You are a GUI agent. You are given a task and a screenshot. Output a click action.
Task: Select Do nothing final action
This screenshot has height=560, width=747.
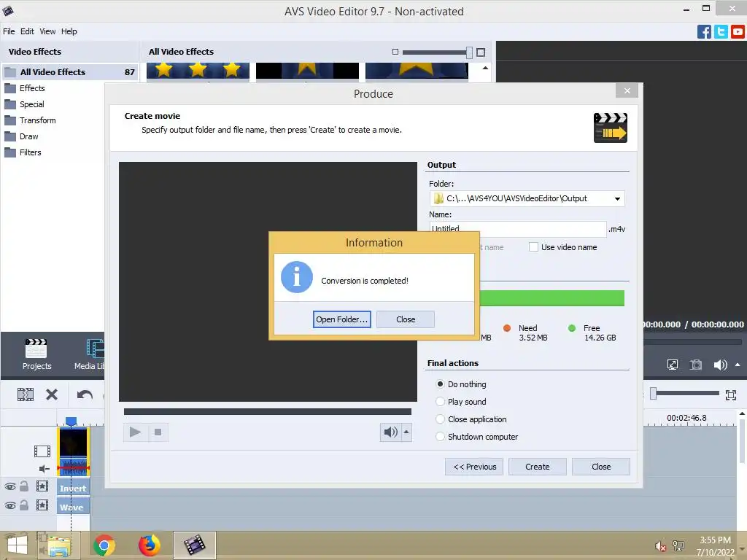tap(440, 384)
